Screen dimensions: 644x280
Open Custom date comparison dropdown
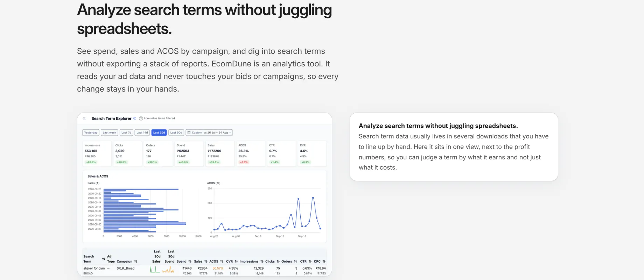[x=209, y=132]
